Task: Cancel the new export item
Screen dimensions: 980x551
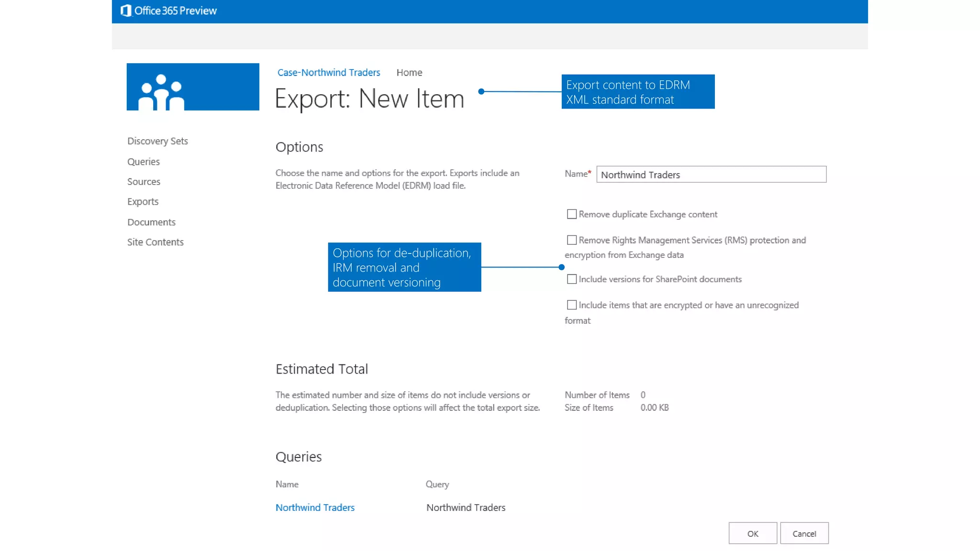Action: (804, 533)
